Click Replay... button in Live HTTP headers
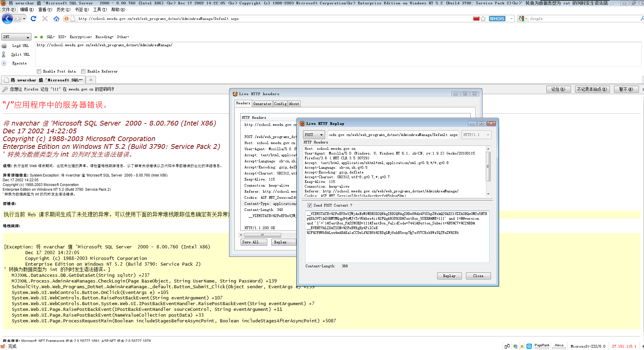 pyautogui.click(x=283, y=242)
